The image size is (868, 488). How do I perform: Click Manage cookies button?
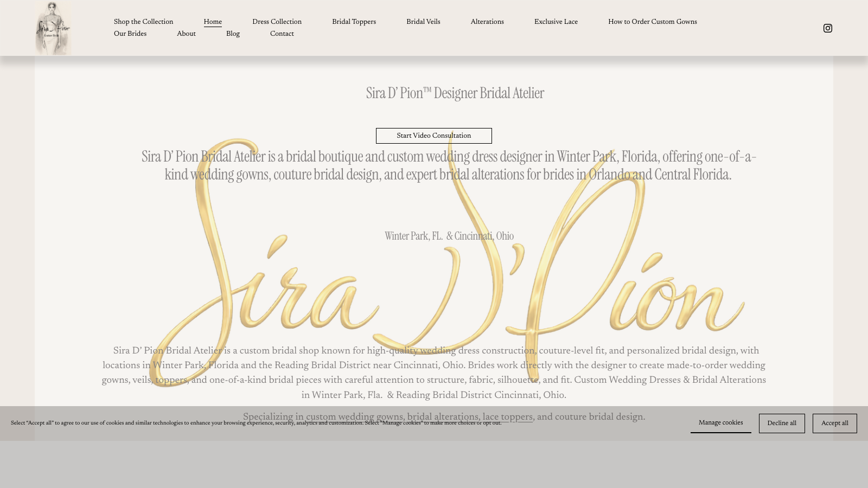pos(720,423)
